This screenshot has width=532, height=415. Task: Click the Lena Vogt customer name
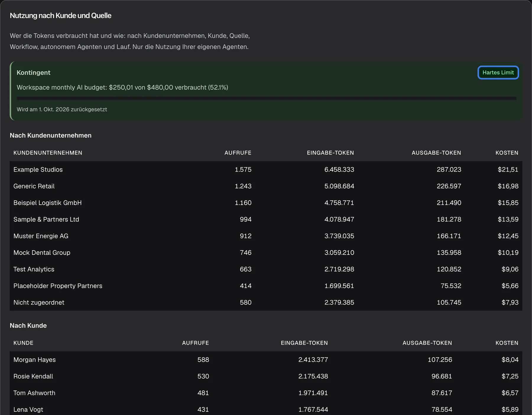28,409
